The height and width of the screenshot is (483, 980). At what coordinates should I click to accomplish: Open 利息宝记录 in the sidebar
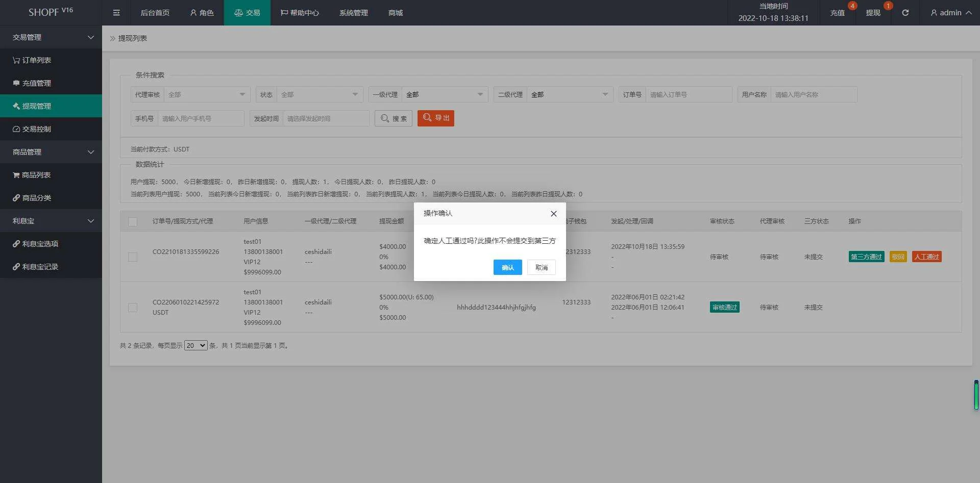[x=40, y=267]
